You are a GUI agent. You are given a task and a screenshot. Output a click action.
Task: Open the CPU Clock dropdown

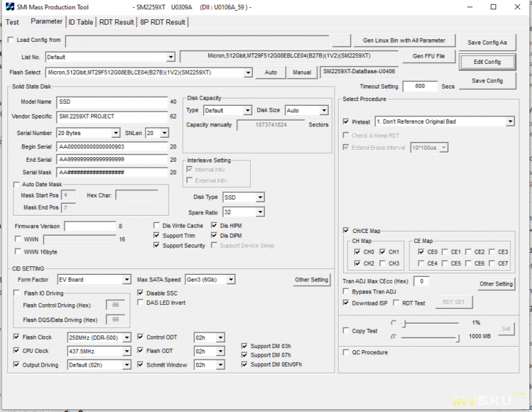tap(126, 351)
